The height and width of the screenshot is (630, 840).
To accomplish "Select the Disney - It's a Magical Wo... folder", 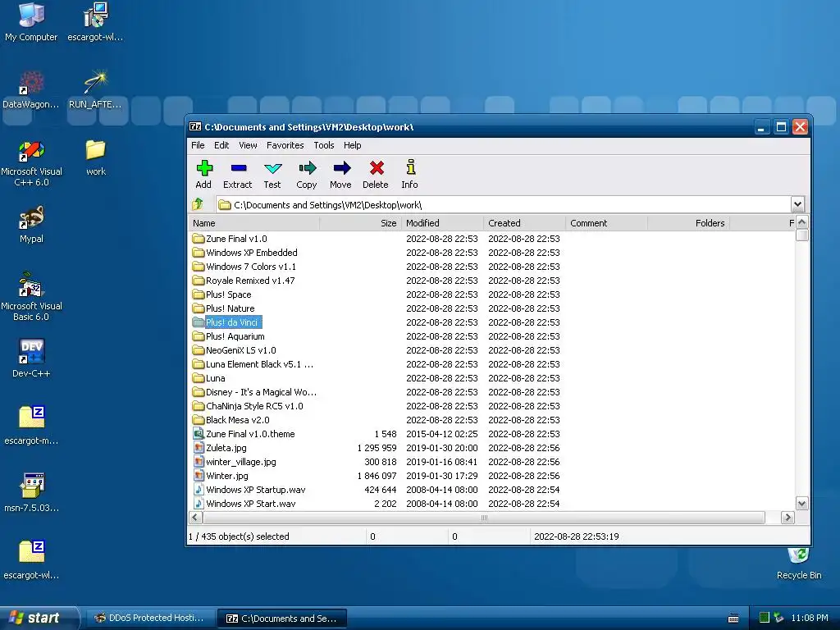I will pos(254,391).
